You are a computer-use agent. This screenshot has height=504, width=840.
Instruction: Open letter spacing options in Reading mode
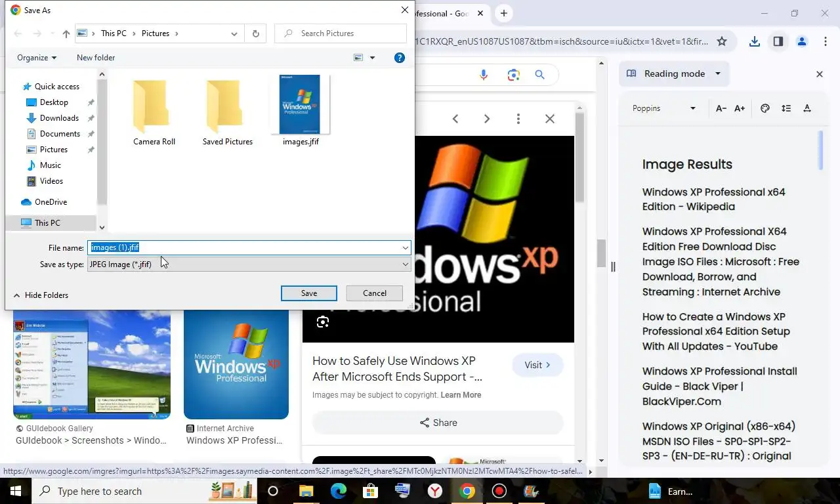pos(807,108)
